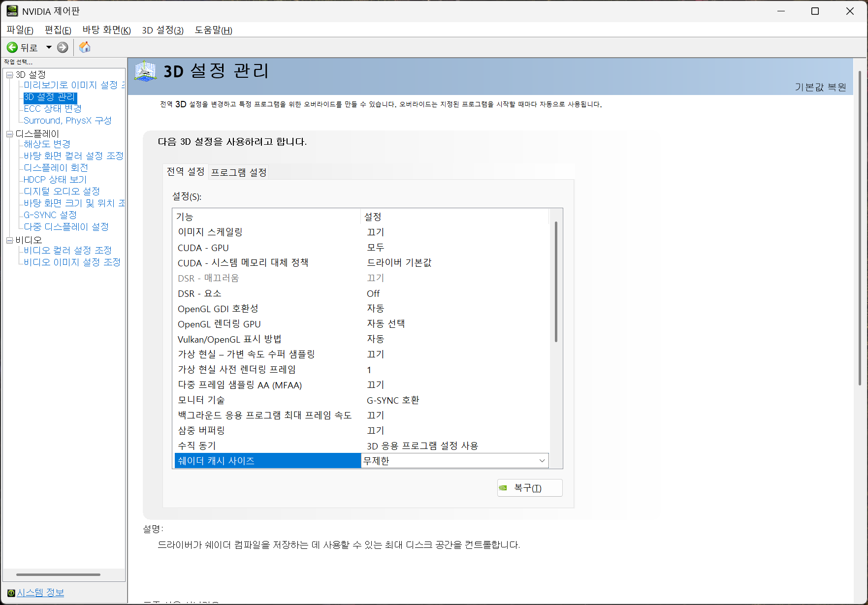
Task: Open the 시스템 정보 link
Action: click(x=40, y=593)
